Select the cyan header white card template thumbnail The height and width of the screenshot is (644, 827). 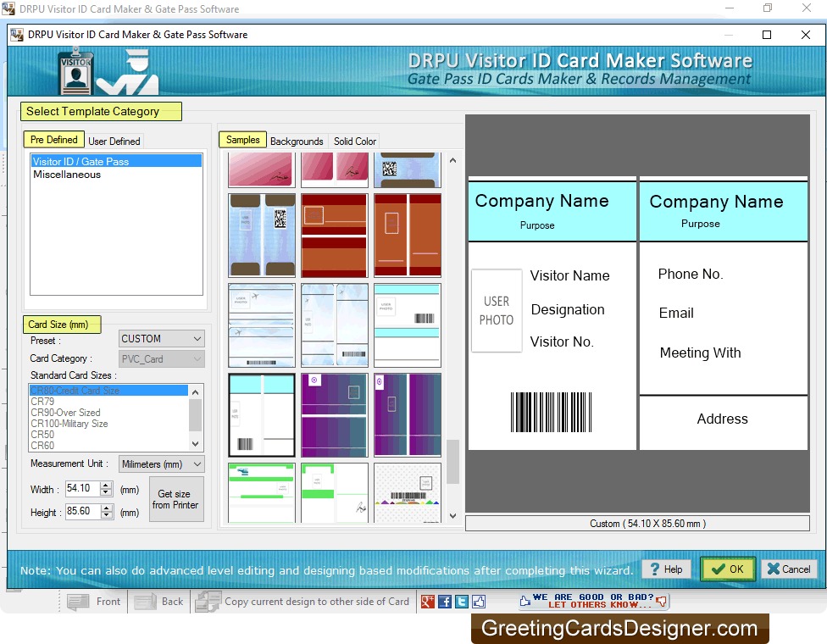point(262,415)
